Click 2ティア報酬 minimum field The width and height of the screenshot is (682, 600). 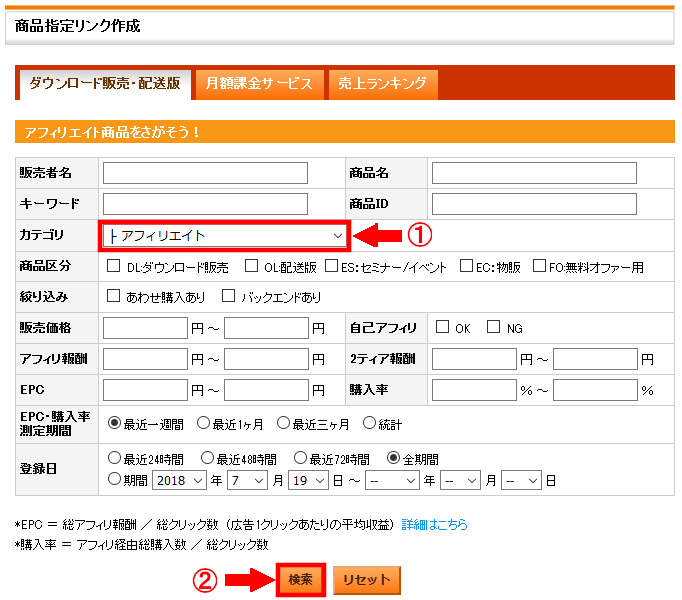point(474,359)
